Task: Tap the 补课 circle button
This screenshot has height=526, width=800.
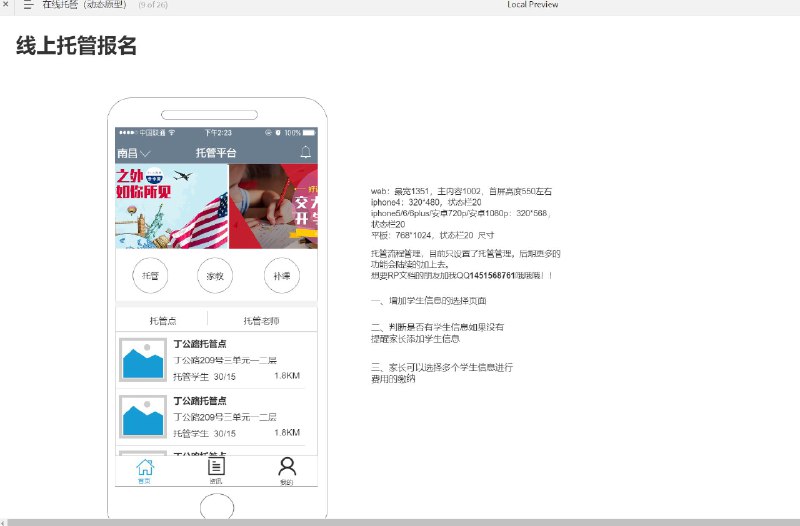Action: [282, 275]
